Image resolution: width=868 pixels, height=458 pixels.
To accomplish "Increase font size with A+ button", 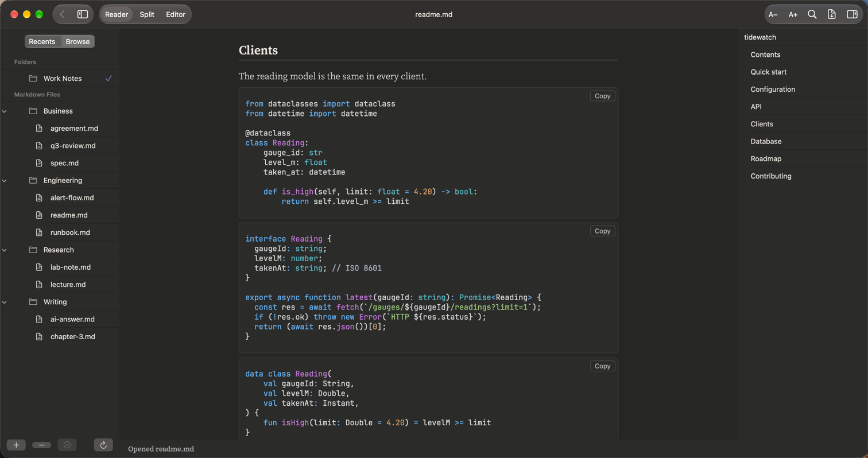I will (793, 14).
